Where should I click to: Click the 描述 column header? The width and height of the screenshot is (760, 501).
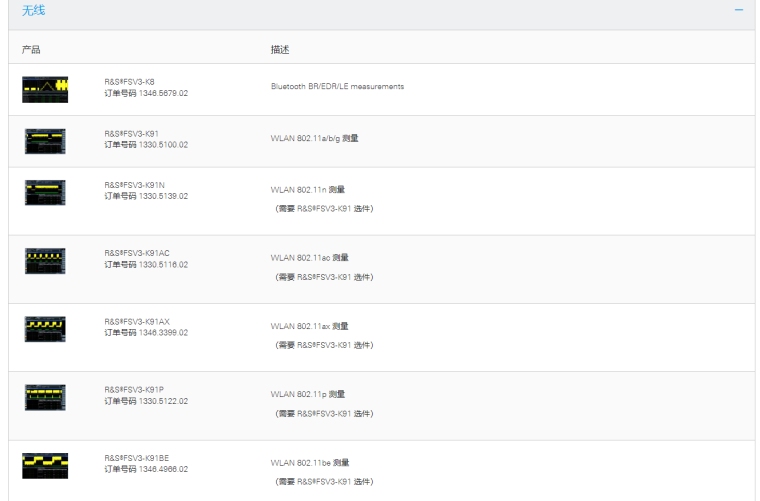click(x=280, y=49)
